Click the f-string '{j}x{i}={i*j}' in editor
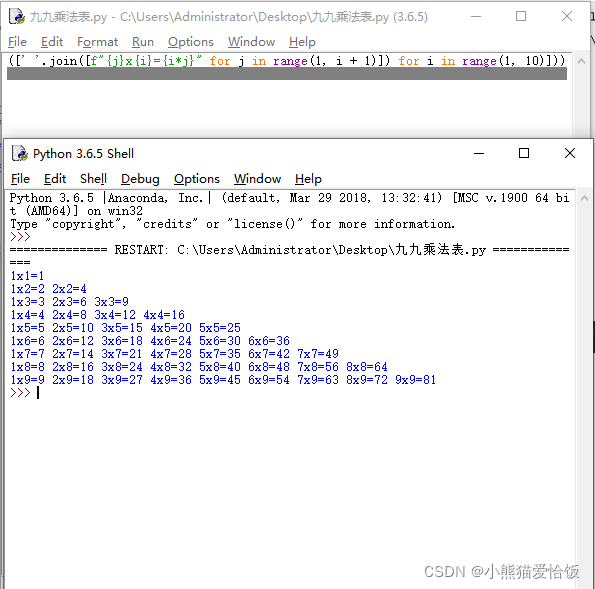 pos(146,61)
